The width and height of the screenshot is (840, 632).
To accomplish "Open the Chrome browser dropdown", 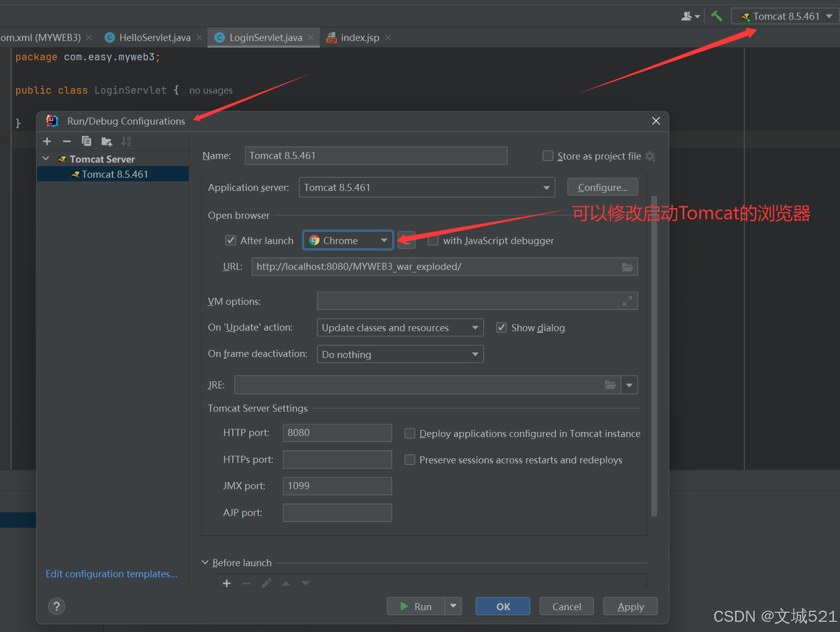I will point(348,241).
